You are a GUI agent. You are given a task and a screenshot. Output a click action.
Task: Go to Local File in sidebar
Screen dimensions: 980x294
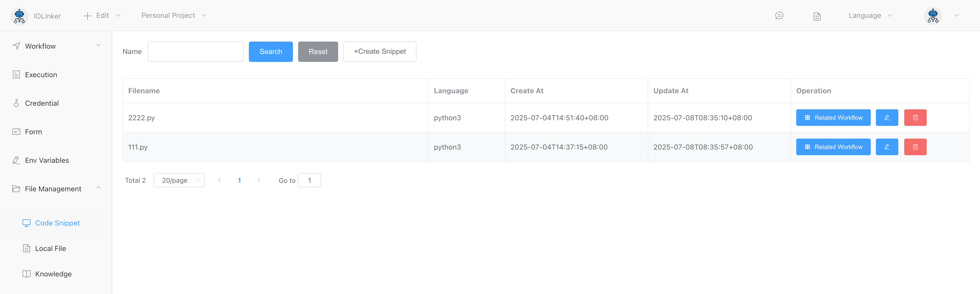(50, 248)
